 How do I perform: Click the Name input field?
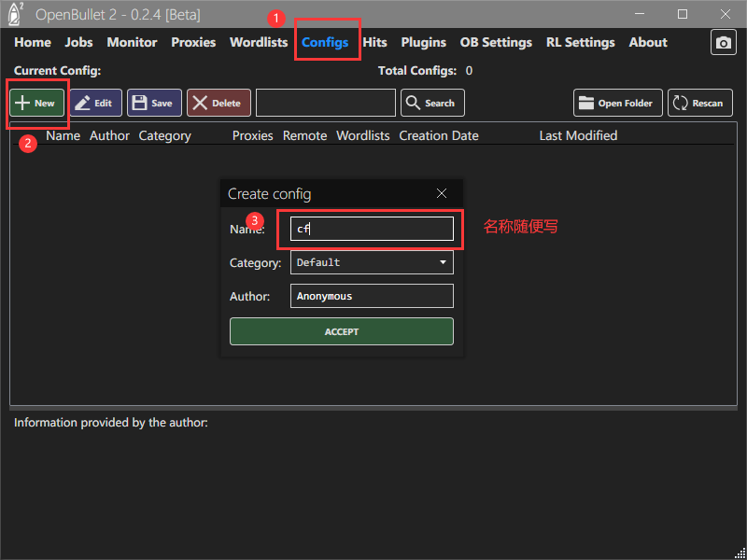[x=372, y=229]
